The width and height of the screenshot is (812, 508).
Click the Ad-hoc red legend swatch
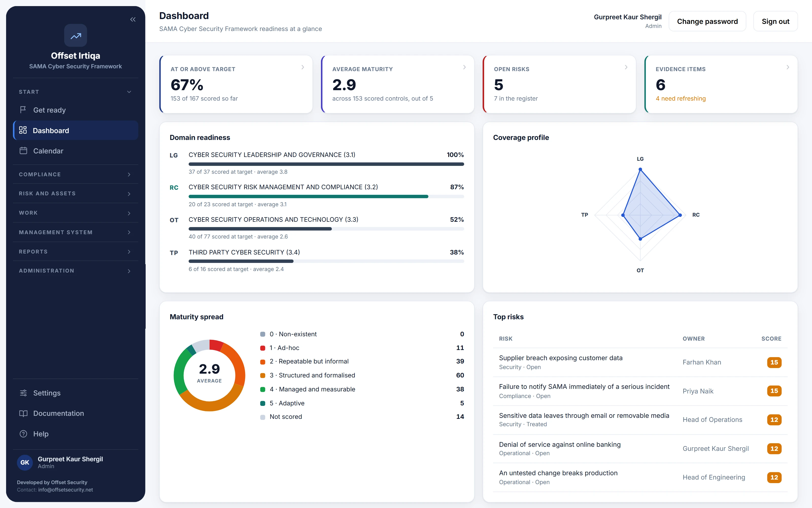tap(263, 348)
